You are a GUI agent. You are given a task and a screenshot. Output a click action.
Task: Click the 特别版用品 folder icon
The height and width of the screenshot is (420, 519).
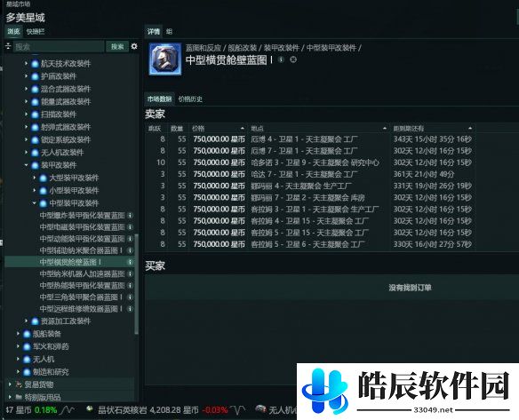coord(20,397)
